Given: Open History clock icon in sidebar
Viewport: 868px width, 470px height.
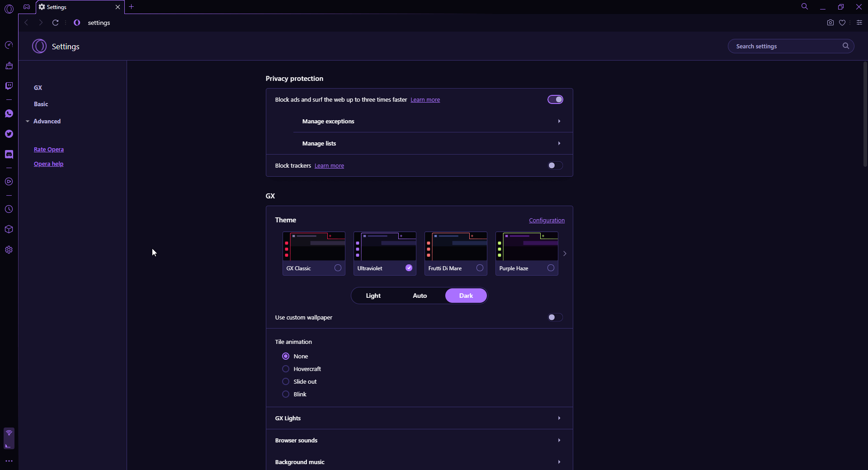Looking at the screenshot, I should (x=9, y=209).
